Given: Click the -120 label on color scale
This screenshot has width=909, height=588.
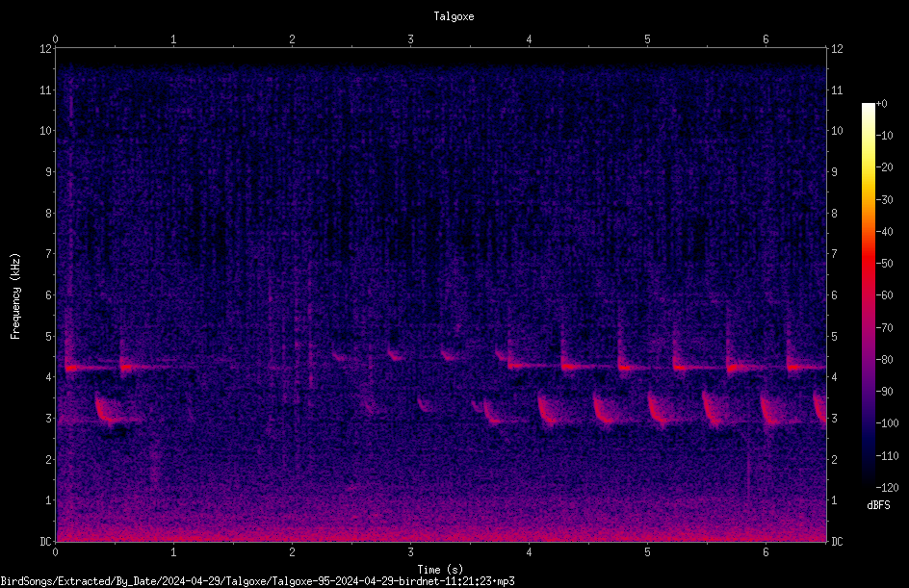Looking at the screenshot, I should point(887,487).
